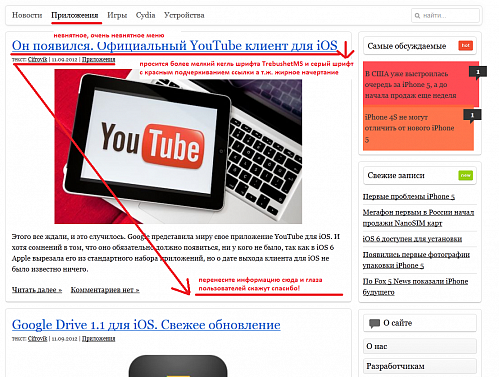Open the Разработчикам button
The image size is (499, 377).
point(420,366)
